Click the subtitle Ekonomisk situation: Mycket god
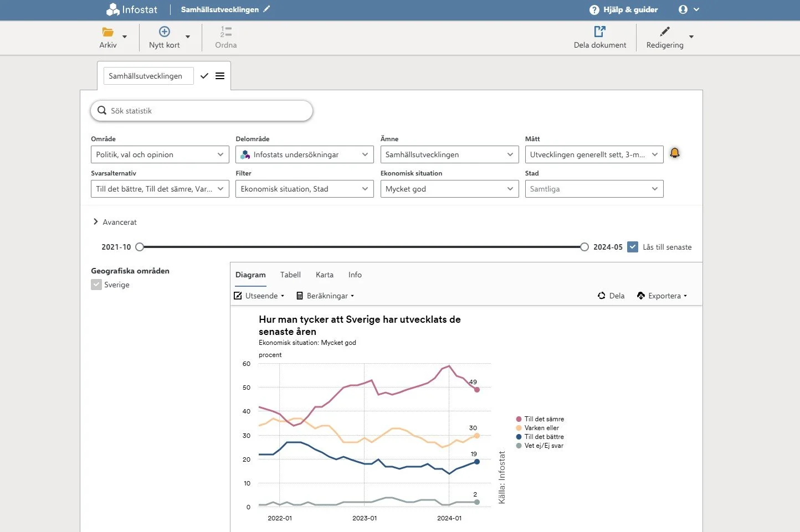800x532 pixels. pos(307,343)
